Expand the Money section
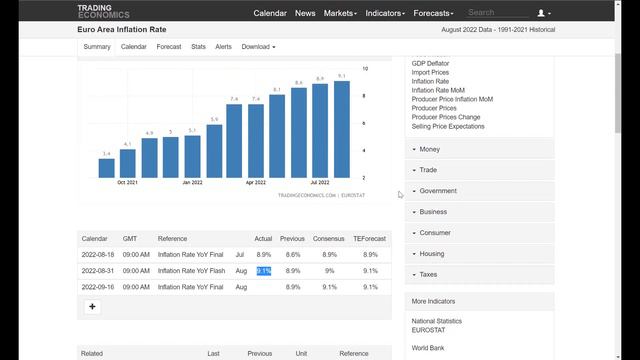The image size is (640, 360). point(480,149)
